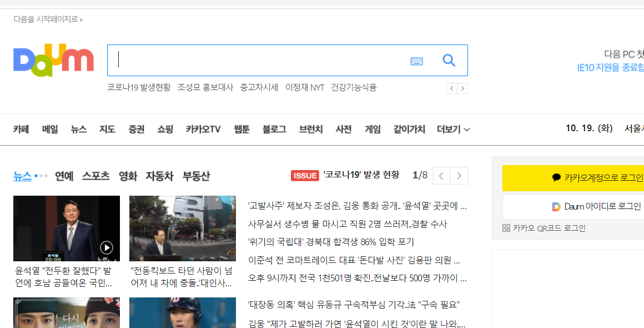The height and width of the screenshot is (328, 644).
Task: Log in with 카카오계정으로 로그인 button
Action: point(573,178)
